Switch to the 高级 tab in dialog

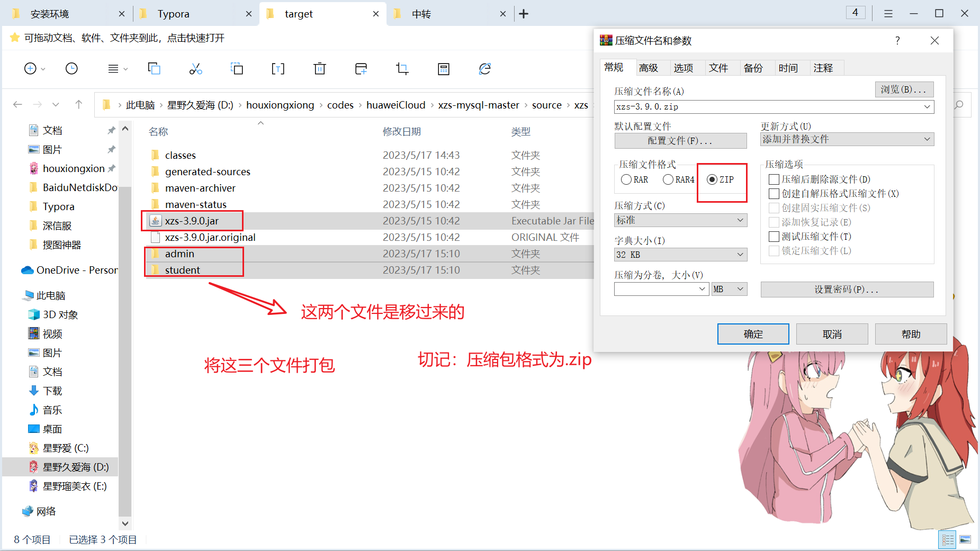648,68
